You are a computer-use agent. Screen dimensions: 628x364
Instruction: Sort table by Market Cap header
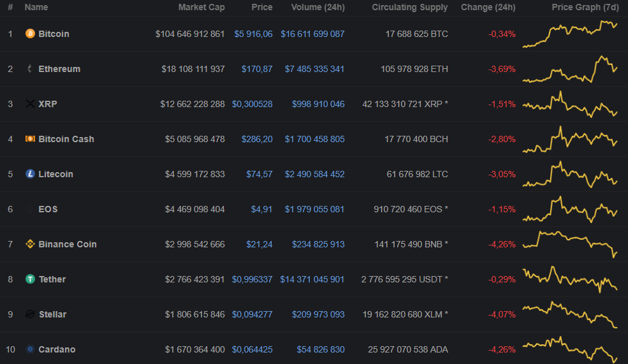pyautogui.click(x=201, y=7)
